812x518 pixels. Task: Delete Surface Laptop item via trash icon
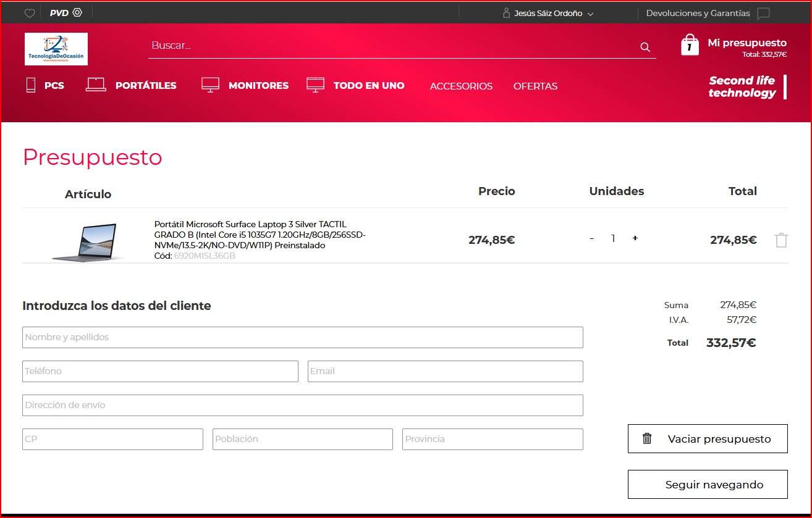(781, 240)
